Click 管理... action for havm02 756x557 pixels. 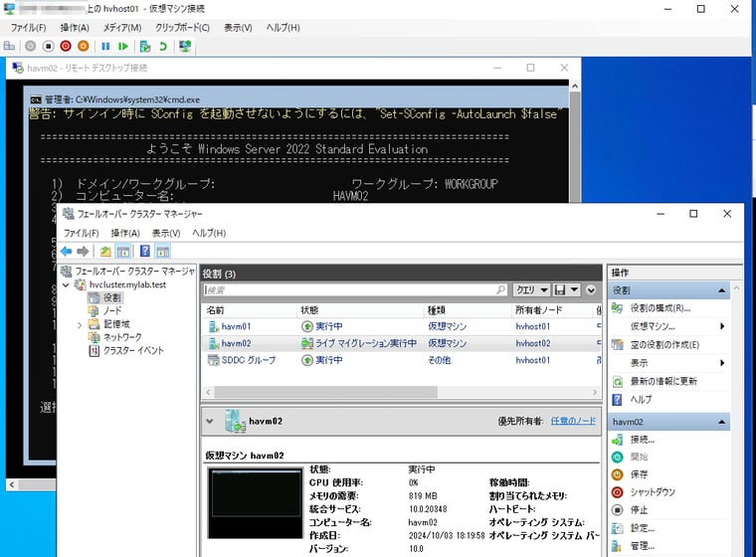642,546
